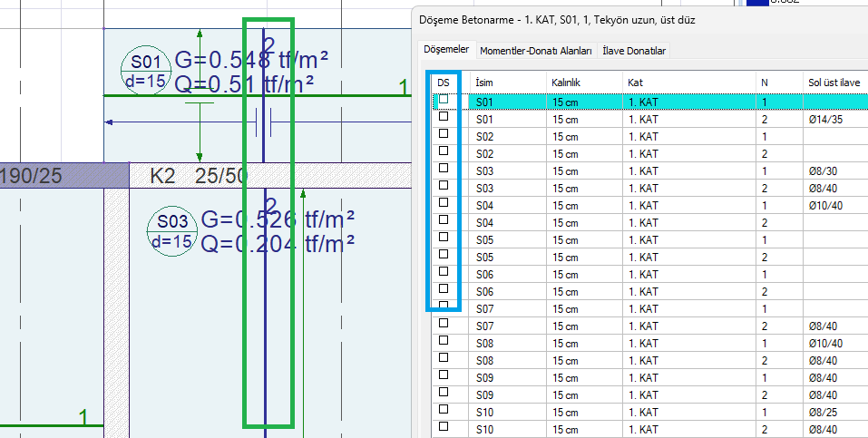
Task: Select the S05 name cell with N 1
Action: (x=508, y=239)
